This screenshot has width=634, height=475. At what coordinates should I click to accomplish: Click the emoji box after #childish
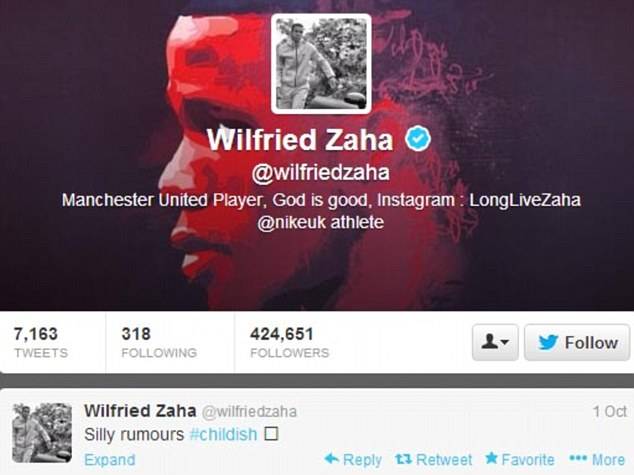coord(271,434)
